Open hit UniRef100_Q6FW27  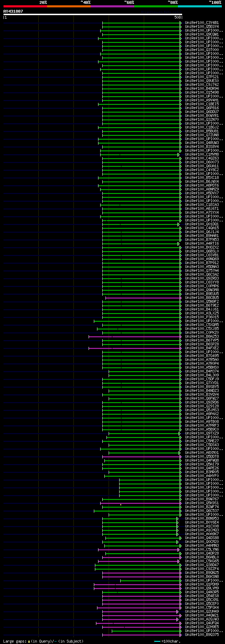coord(202,399)
